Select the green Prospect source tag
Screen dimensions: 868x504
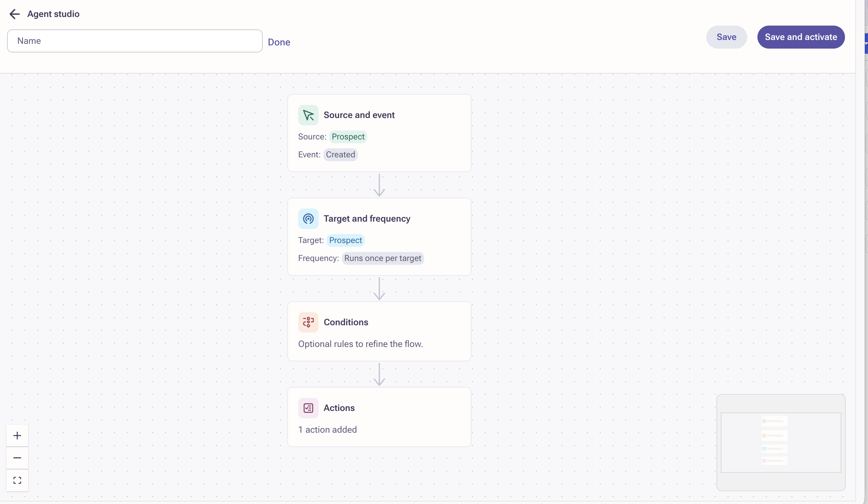[x=347, y=137]
